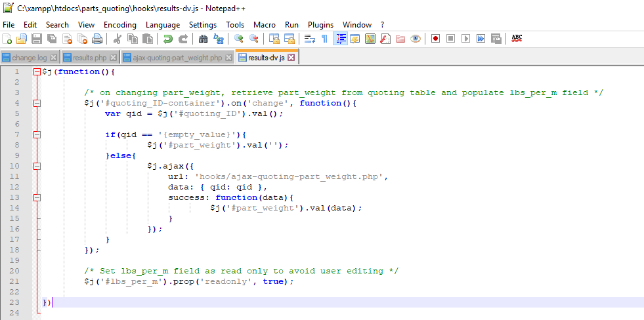Play back the recorded macro
The image size is (644, 320).
(465, 39)
